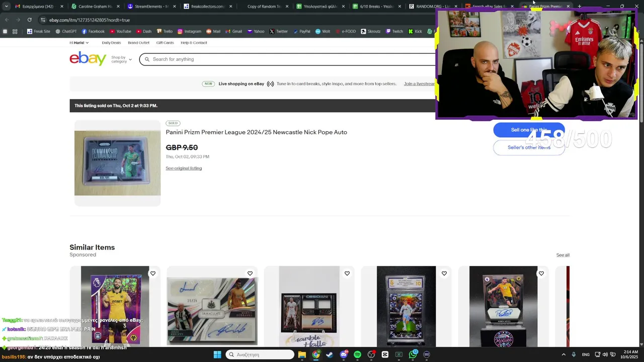
Task: Open the Wolves purple card thumbnail
Action: [115, 307]
